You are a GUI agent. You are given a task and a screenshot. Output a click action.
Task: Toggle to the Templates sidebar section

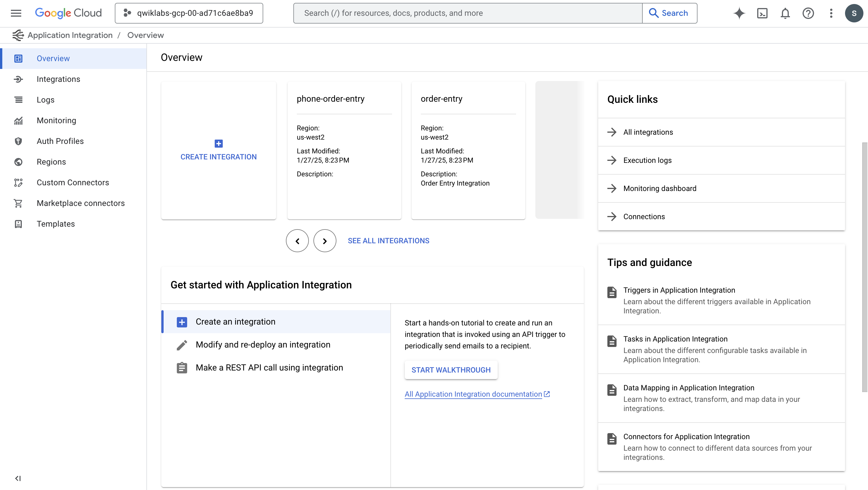(x=56, y=223)
